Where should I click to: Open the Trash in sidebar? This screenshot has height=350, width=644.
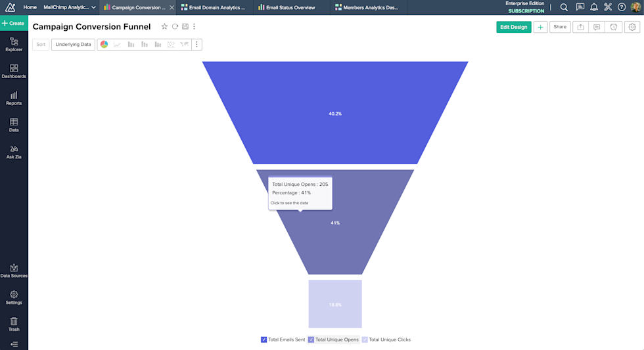click(x=14, y=324)
